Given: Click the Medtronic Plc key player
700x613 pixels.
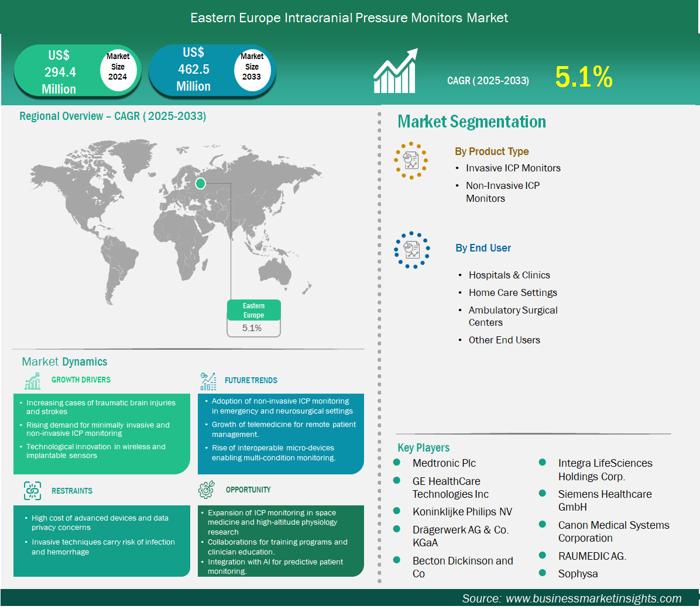Looking at the screenshot, I should (444, 463).
